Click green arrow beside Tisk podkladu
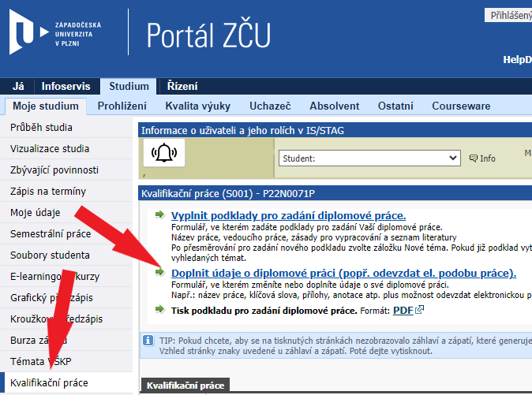Image resolution: width=532 pixels, height=395 pixels. pyautogui.click(x=159, y=309)
